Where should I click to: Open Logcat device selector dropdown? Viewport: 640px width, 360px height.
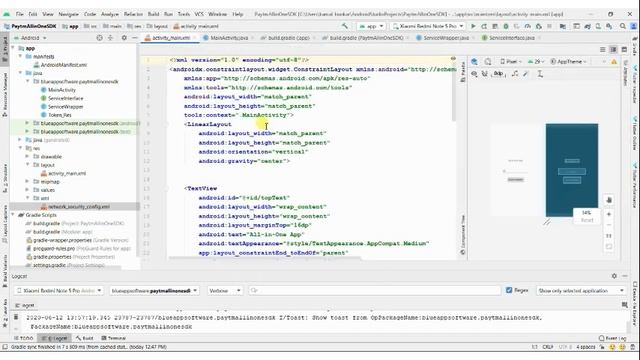[x=59, y=291]
